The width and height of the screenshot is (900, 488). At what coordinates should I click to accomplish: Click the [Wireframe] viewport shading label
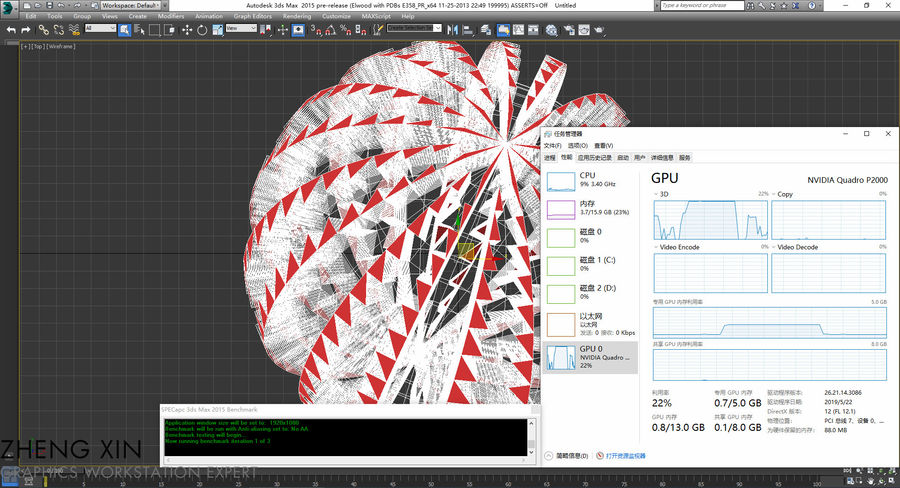coord(60,47)
